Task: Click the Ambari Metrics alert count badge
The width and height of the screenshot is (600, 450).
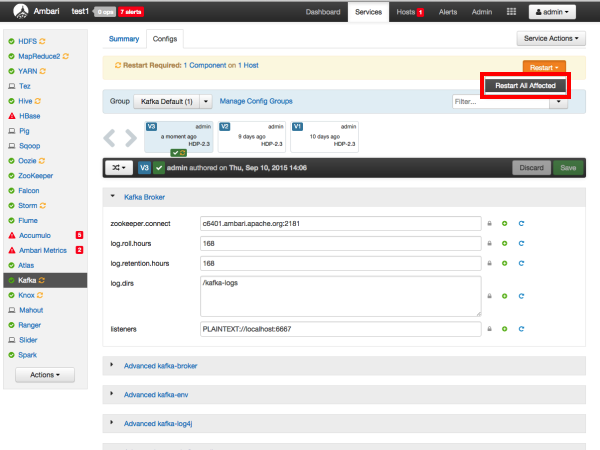Action: [79, 250]
